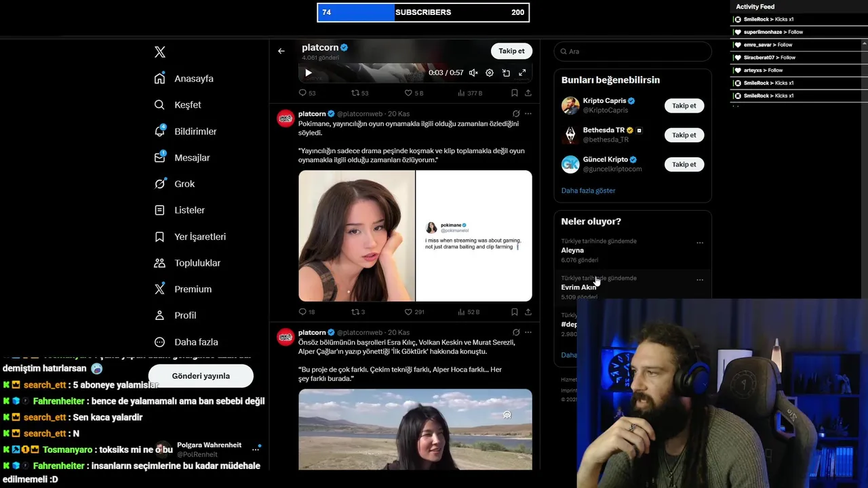Open Güncel Kripto profile name

[606, 159]
